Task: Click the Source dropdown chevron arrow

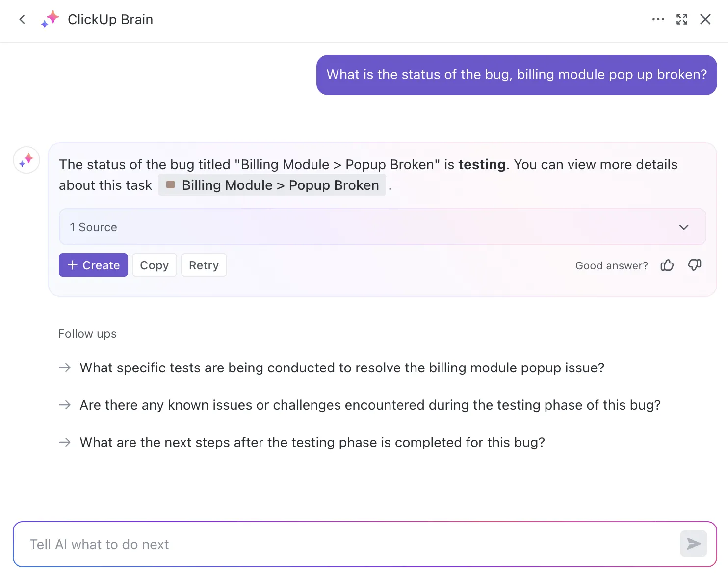Action: point(684,227)
